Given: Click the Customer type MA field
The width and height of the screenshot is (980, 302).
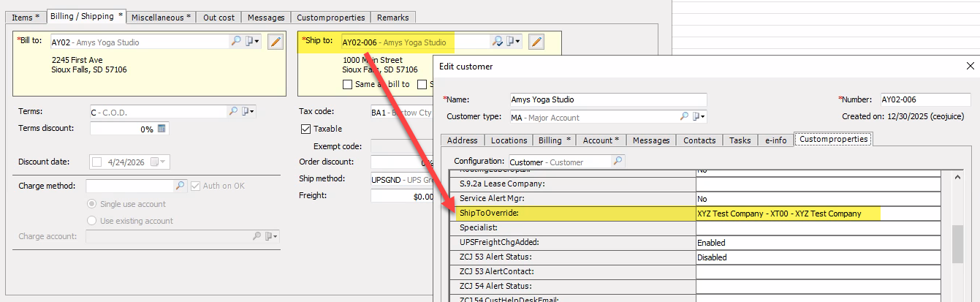Looking at the screenshot, I should (593, 117).
